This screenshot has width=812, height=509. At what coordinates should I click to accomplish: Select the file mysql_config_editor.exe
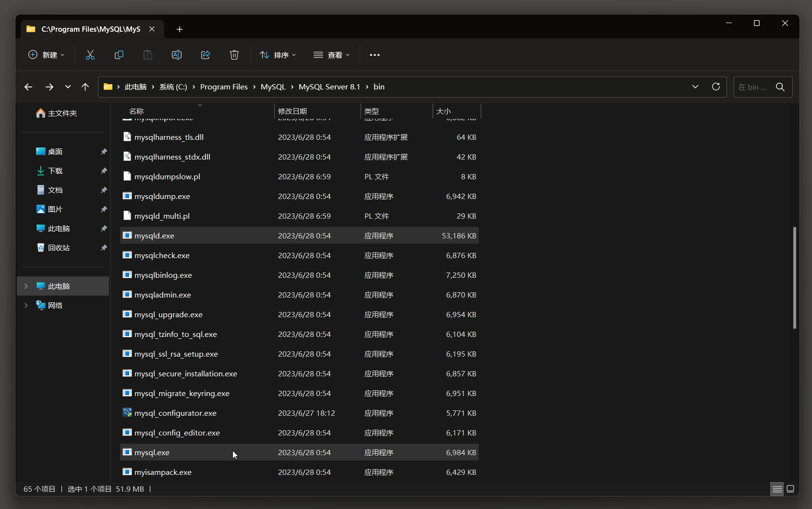(299, 433)
